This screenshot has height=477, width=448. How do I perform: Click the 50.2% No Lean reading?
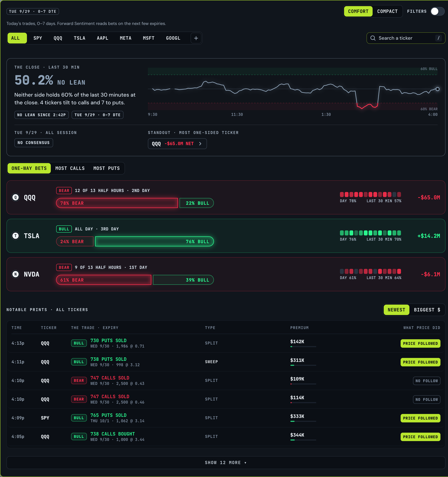(50, 80)
